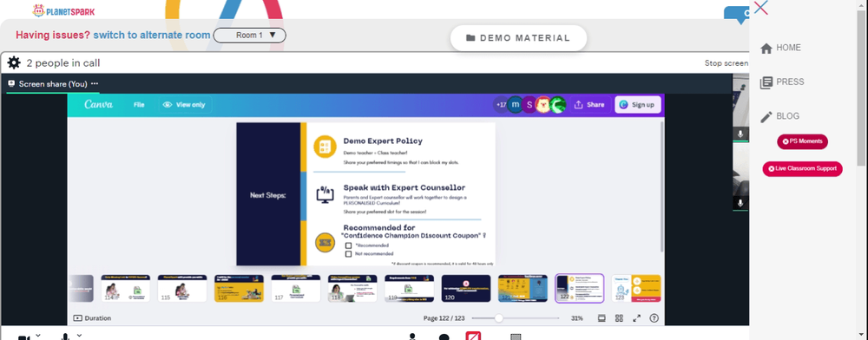Image resolution: width=868 pixels, height=340 pixels.
Task: Open screen share options three dots
Action: 95,83
